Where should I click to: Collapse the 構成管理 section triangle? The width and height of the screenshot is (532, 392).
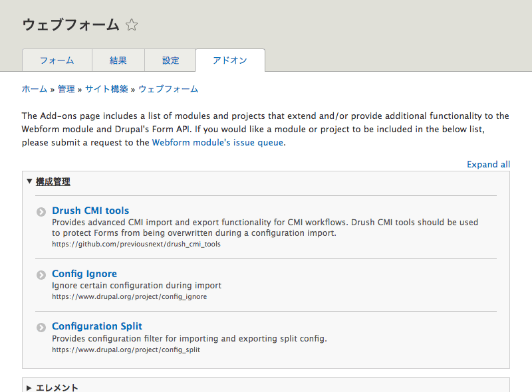pyautogui.click(x=29, y=181)
